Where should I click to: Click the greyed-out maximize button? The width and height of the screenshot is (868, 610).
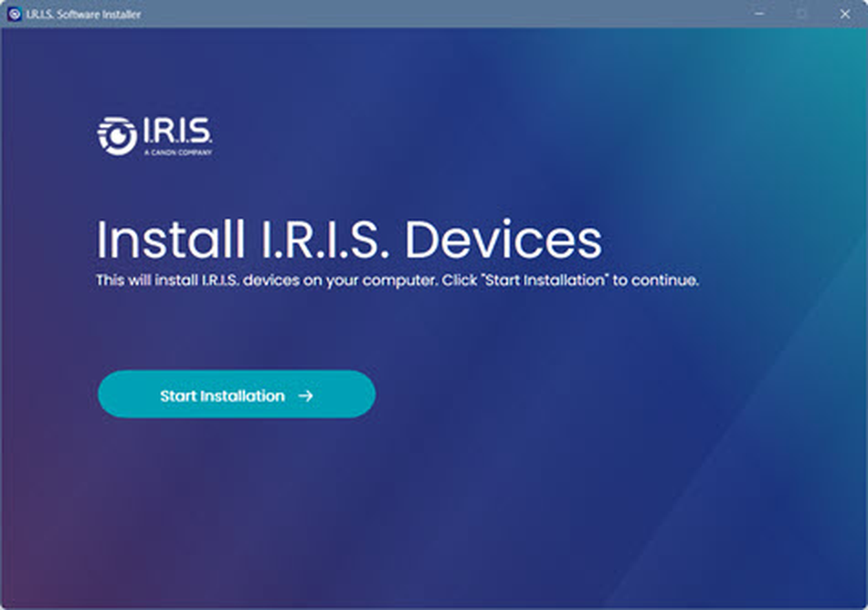(x=801, y=14)
